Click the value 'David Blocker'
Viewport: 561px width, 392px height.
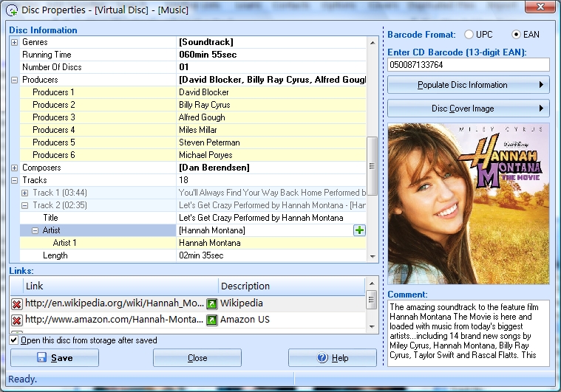[x=203, y=92]
